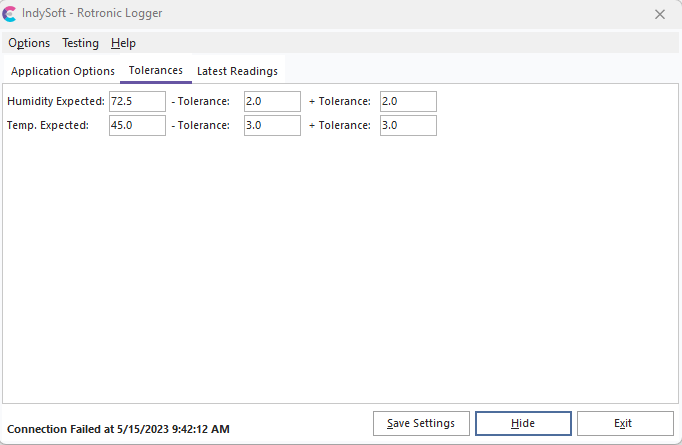The height and width of the screenshot is (445, 682).
Task: Focus the temperature minus tolerance field
Action: 272,125
